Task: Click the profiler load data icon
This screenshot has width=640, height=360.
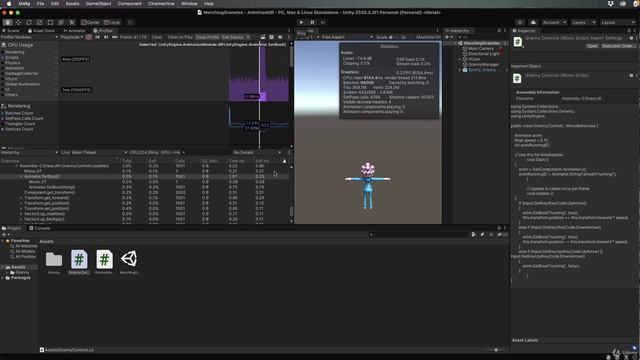Action: pyautogui.click(x=263, y=37)
